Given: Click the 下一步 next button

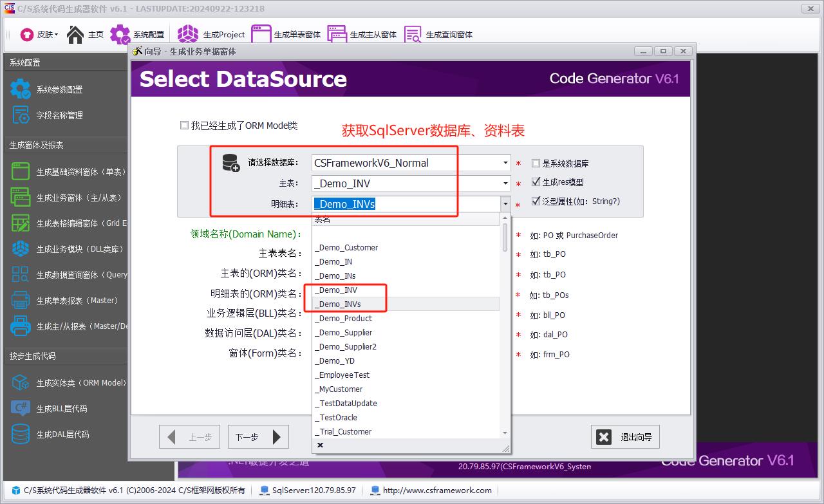Looking at the screenshot, I should [x=258, y=437].
